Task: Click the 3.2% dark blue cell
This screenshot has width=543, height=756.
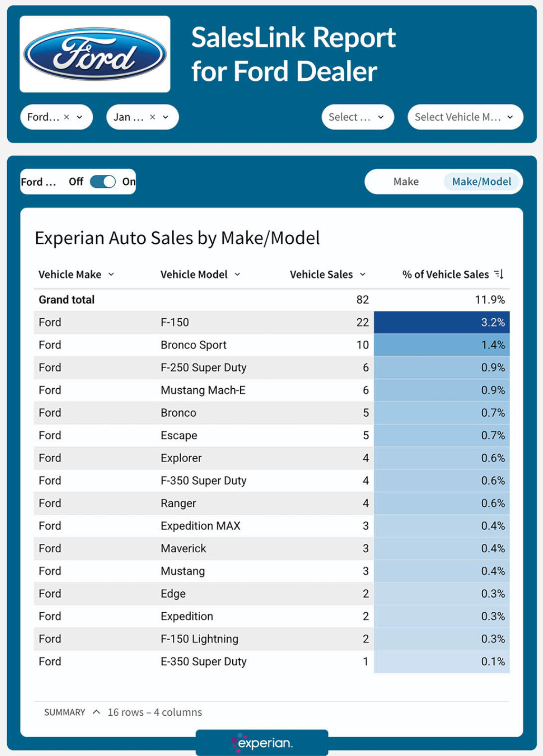Action: pyautogui.click(x=442, y=322)
